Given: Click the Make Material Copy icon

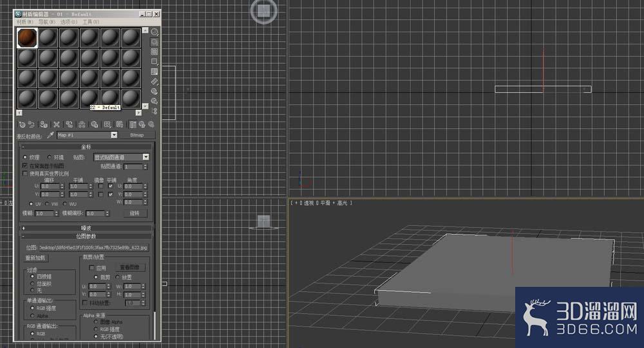Looking at the screenshot, I should pos(69,124).
